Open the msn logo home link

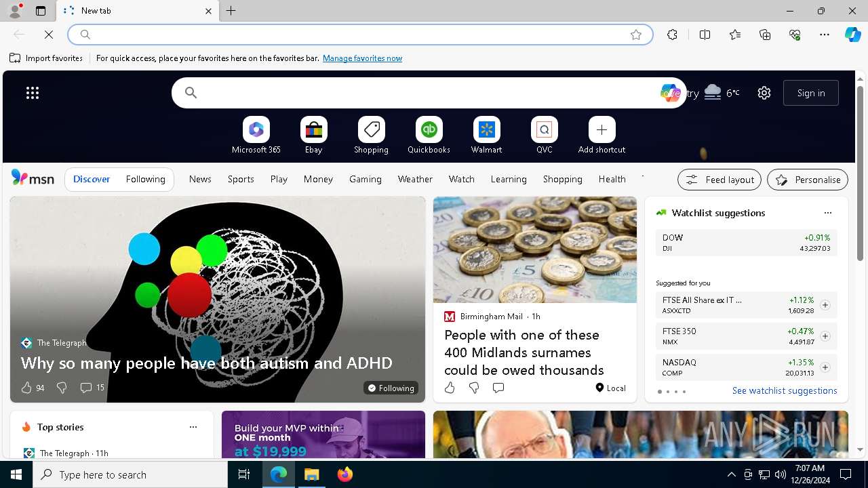pos(33,178)
